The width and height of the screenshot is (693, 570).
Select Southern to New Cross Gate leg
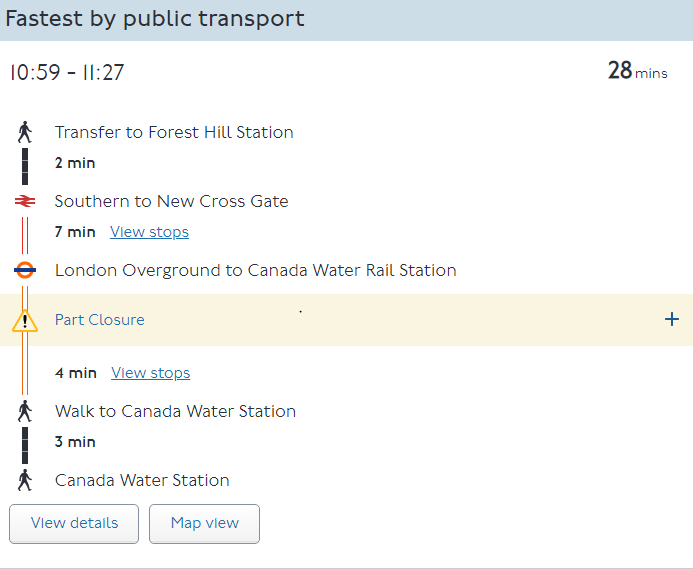171,201
